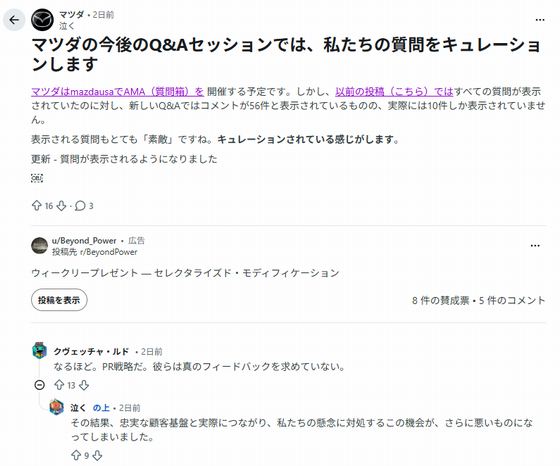
Task: Click the 5 件のコメント count
Action: [x=512, y=300]
